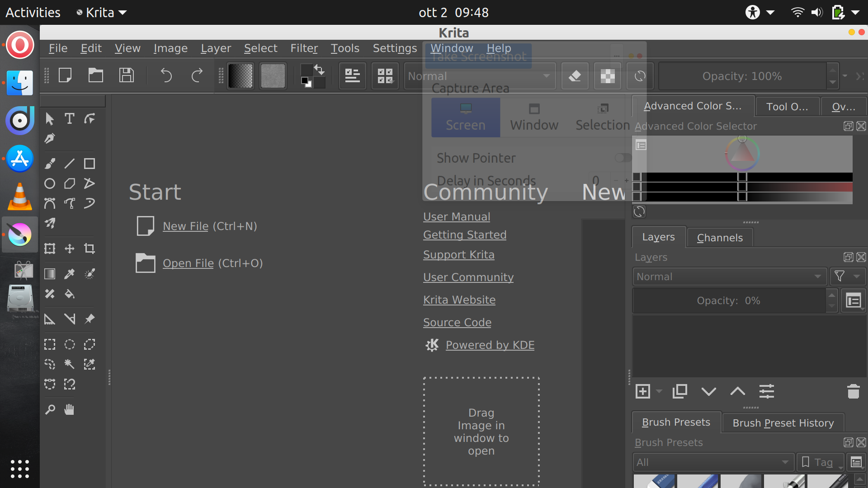Pick a color with the Color Sampler tool
The height and width of the screenshot is (488, 868).
(x=70, y=273)
